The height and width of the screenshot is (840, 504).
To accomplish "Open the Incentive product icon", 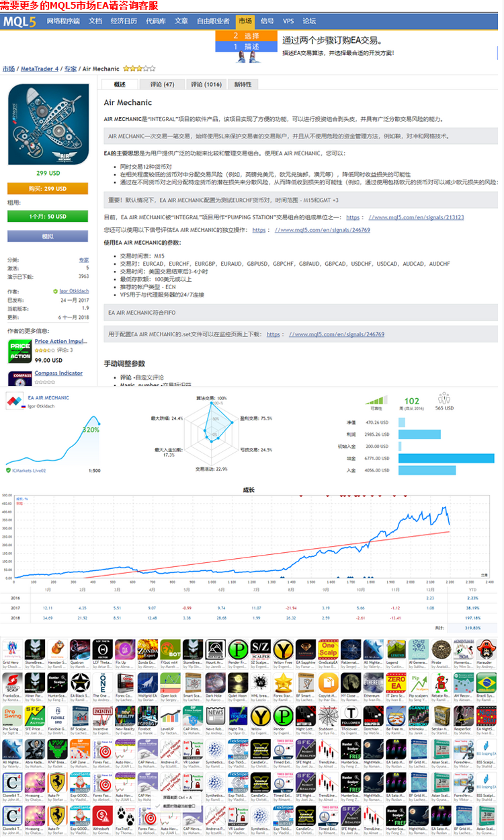I will pos(102,715).
